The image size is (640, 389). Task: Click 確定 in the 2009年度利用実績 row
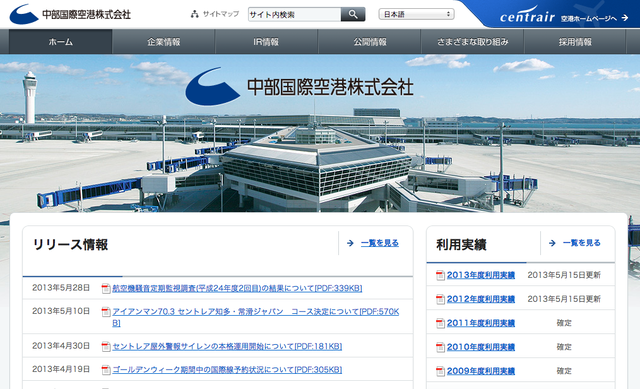tap(564, 371)
